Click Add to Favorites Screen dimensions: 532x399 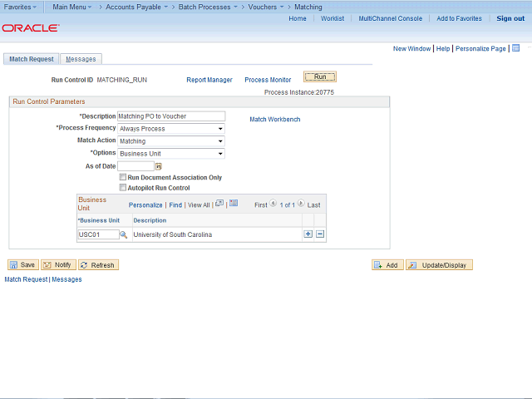click(x=459, y=18)
